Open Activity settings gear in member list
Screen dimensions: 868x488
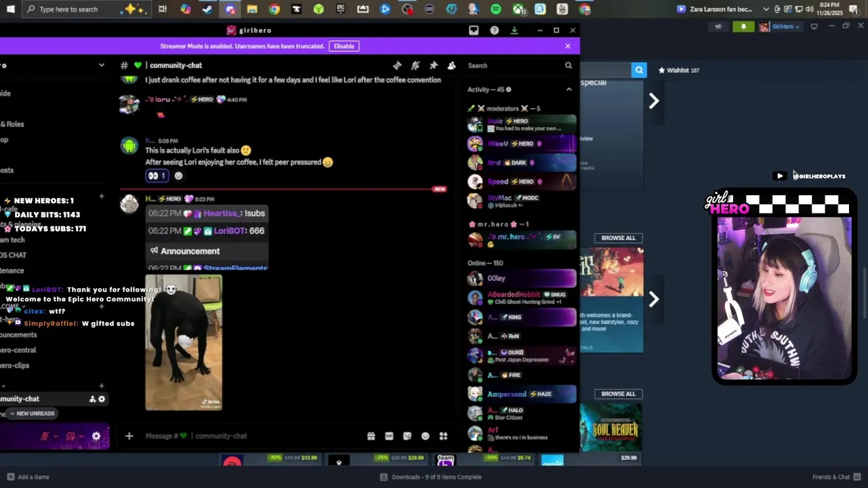(x=509, y=89)
